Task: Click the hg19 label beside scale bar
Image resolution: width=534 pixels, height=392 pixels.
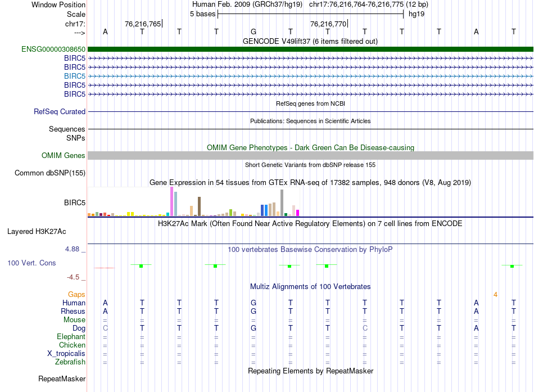Action: click(417, 14)
